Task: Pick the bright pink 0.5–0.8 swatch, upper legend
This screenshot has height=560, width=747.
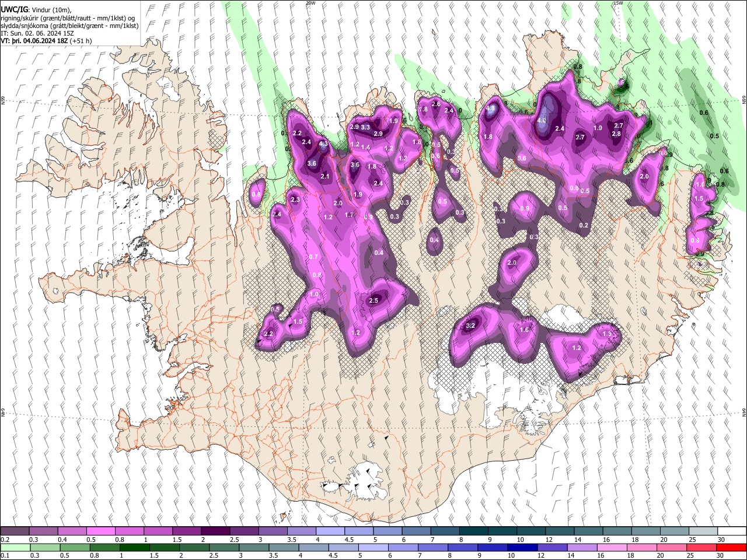Action: (101, 531)
